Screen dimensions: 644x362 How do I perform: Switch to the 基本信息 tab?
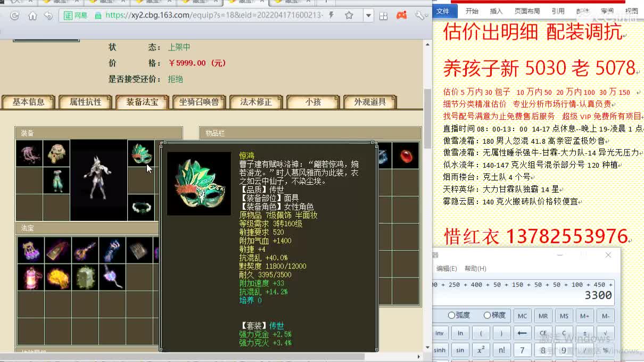29,102
